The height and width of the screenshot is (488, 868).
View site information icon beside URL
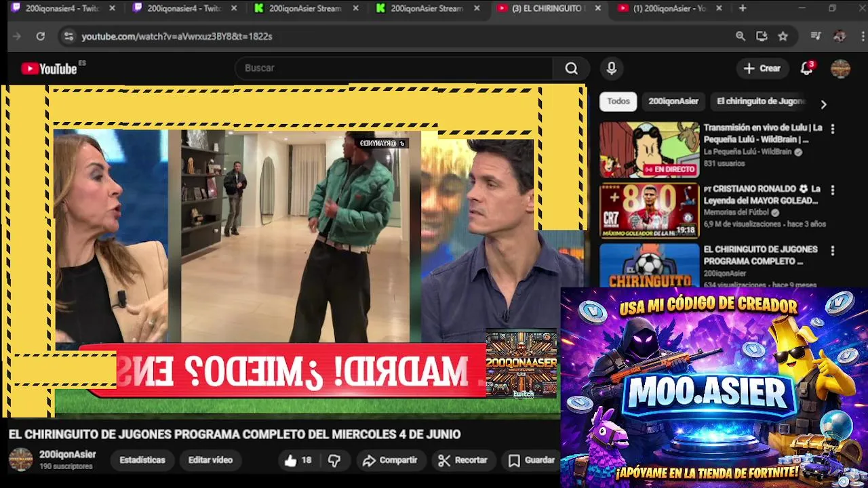click(x=68, y=37)
